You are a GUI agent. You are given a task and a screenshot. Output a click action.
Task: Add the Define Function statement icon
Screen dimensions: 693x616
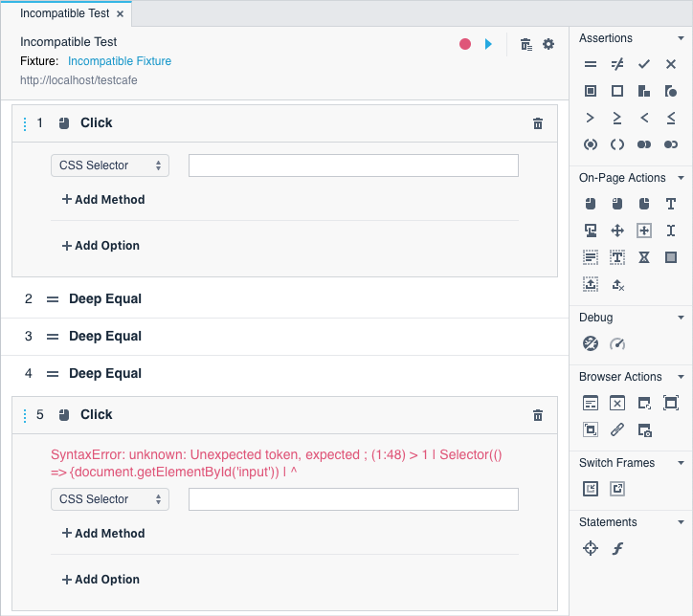tap(617, 548)
